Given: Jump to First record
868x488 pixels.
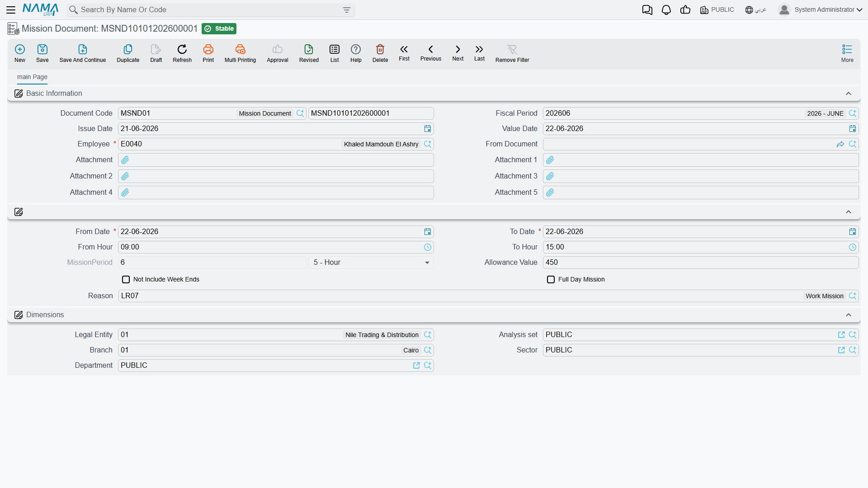Looking at the screenshot, I should [x=404, y=53].
